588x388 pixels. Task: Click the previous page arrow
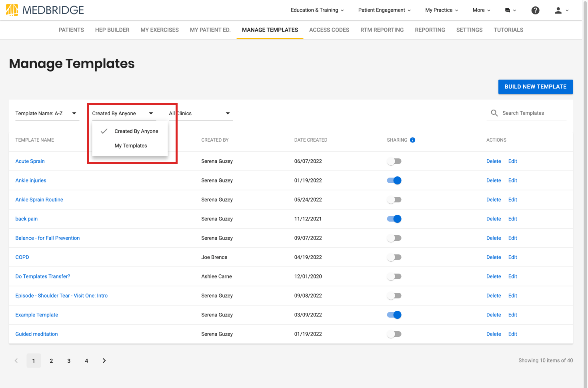click(16, 361)
